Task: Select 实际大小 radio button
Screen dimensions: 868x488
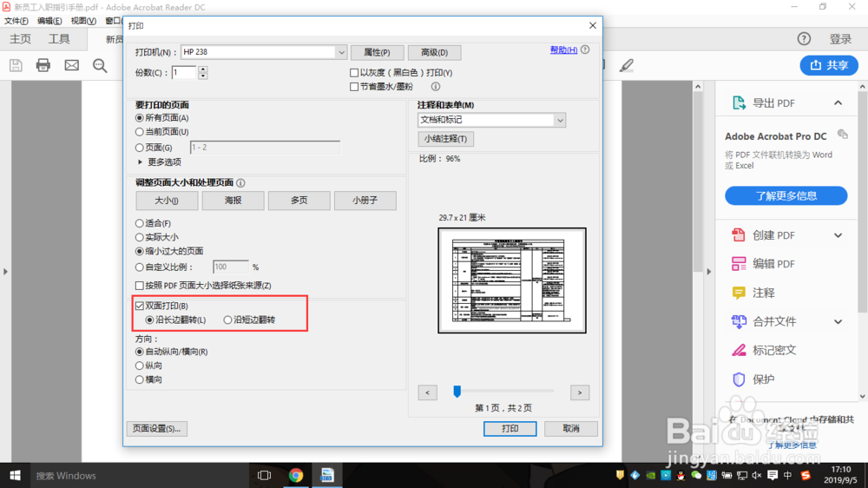Action: tap(140, 237)
